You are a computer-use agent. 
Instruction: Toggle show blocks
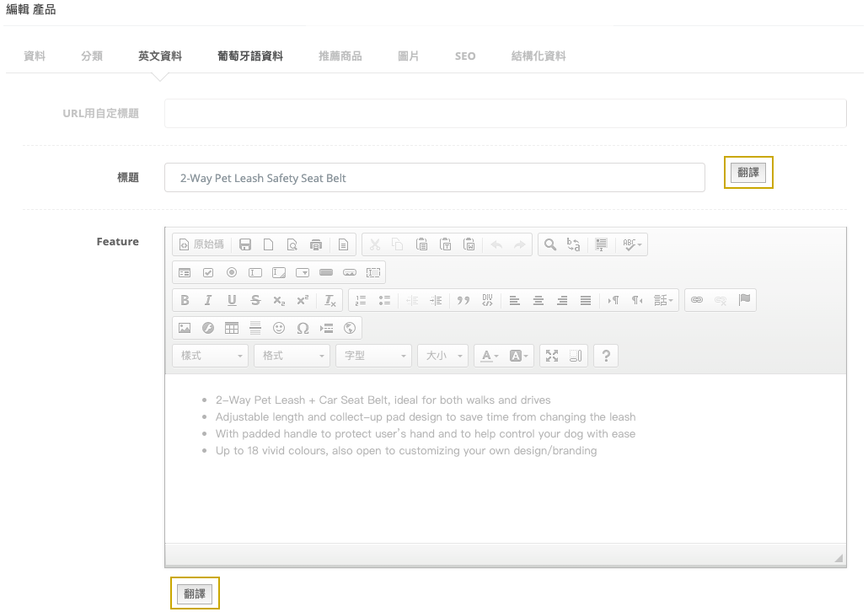pyautogui.click(x=576, y=356)
